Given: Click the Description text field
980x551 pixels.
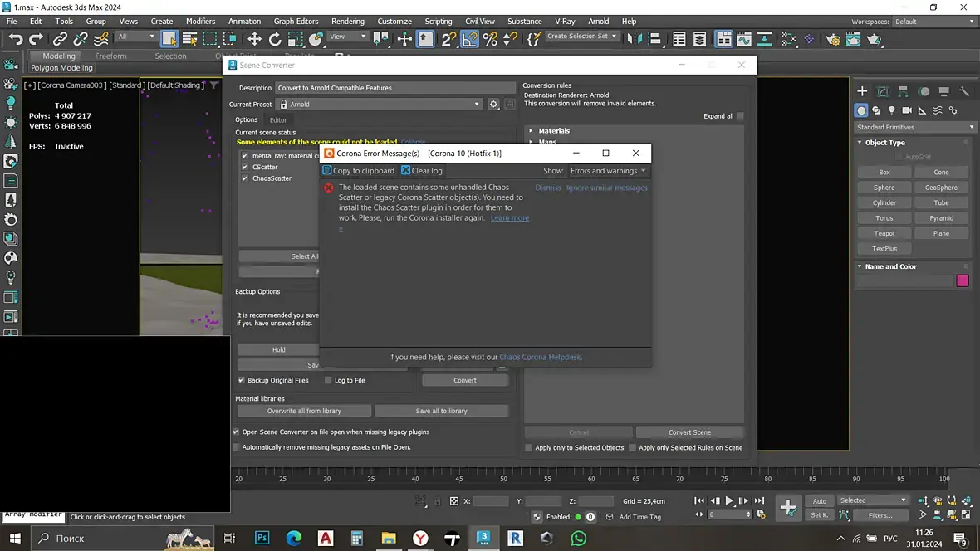Looking at the screenshot, I should click(395, 88).
